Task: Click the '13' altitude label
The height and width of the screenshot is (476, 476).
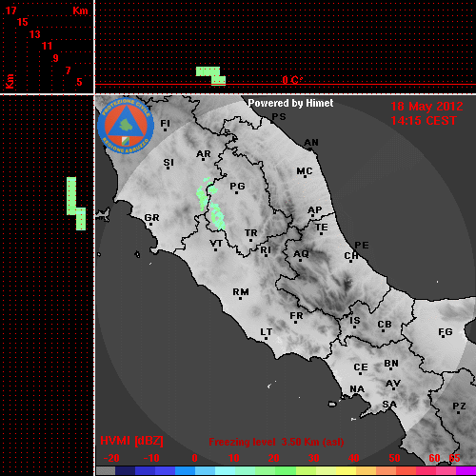Action: 35,34
